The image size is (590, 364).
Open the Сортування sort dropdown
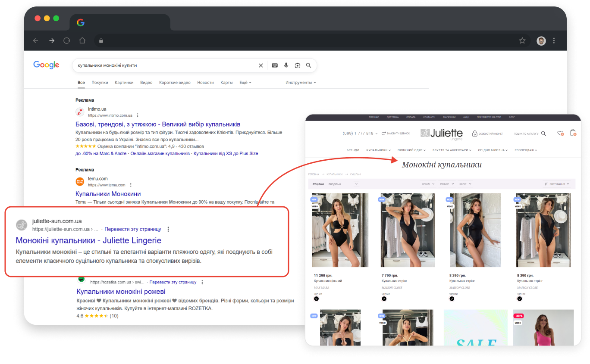(x=557, y=184)
